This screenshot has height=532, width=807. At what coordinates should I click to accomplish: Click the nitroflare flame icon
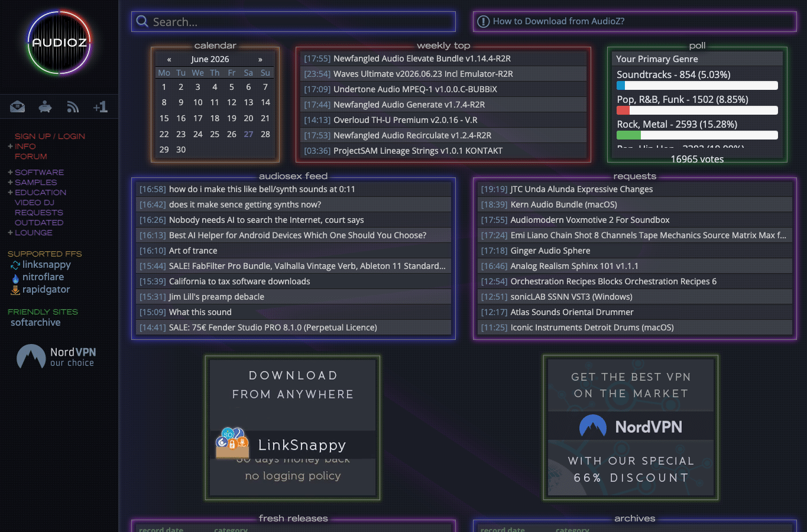click(15, 277)
